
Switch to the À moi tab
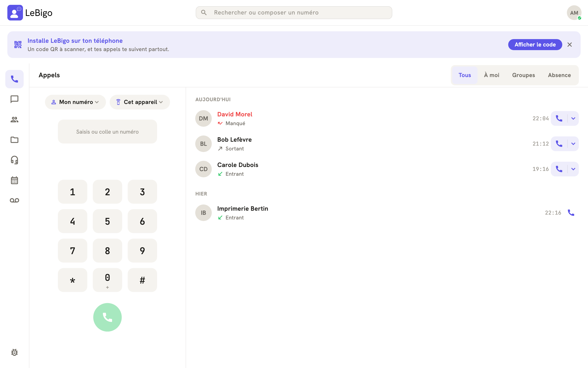(x=491, y=75)
